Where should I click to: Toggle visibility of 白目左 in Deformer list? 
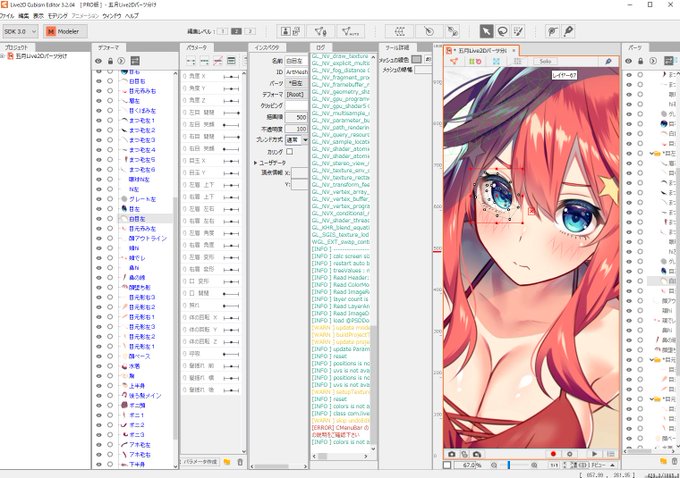click(99, 219)
